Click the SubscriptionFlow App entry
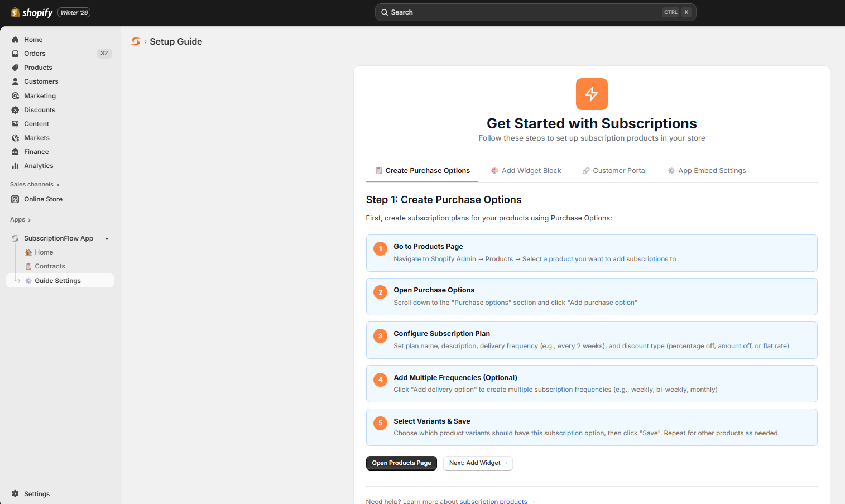 click(59, 238)
